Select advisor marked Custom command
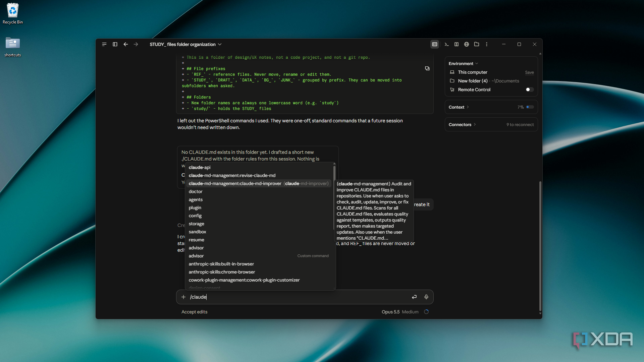This screenshot has width=644, height=362. (x=259, y=256)
